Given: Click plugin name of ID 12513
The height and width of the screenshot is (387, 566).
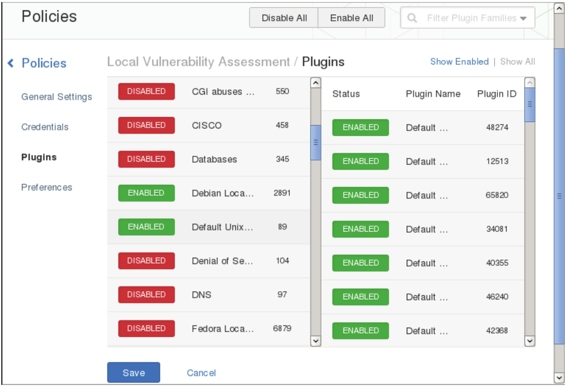Looking at the screenshot, I should [x=427, y=162].
